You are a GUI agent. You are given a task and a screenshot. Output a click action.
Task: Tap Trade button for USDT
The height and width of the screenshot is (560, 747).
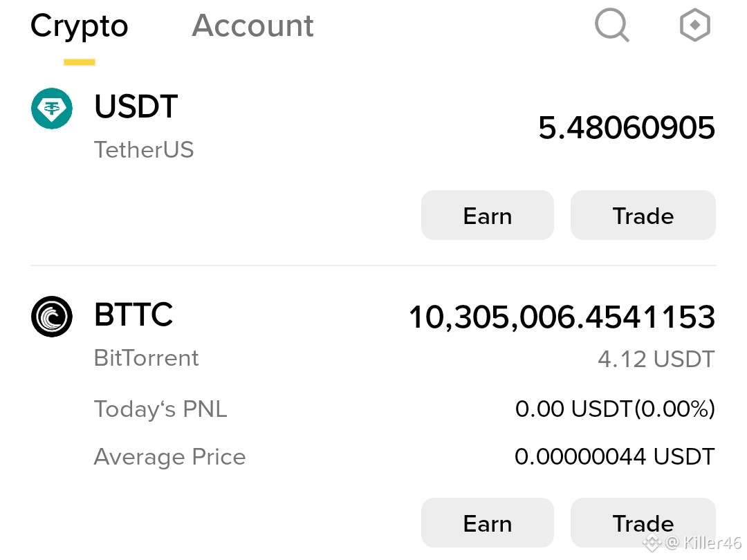[643, 215]
